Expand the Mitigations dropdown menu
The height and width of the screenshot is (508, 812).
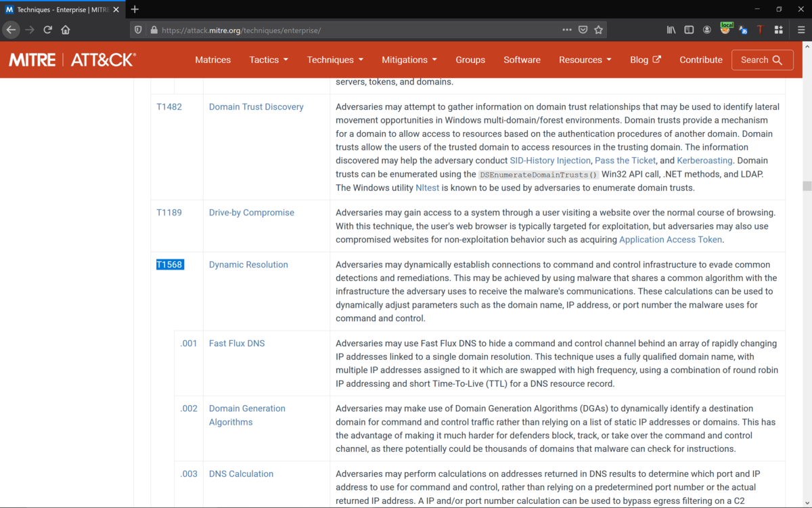click(409, 60)
